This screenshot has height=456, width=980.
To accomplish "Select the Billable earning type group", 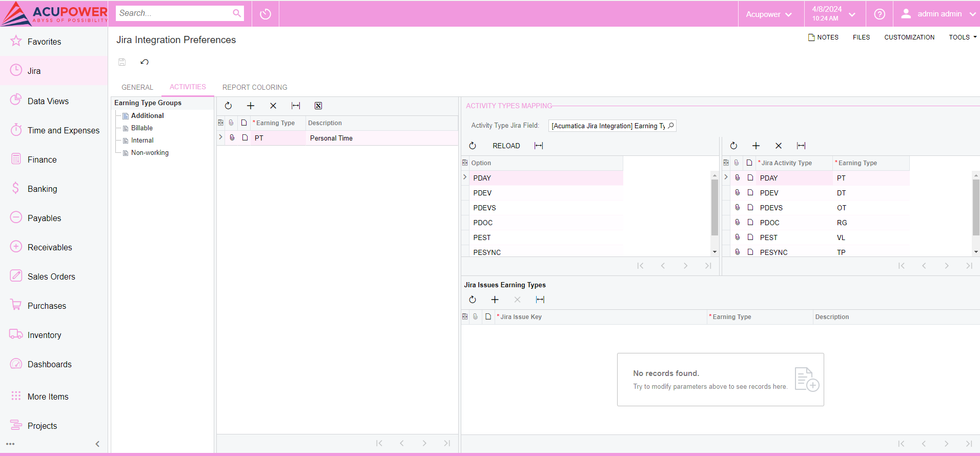I will click(142, 128).
